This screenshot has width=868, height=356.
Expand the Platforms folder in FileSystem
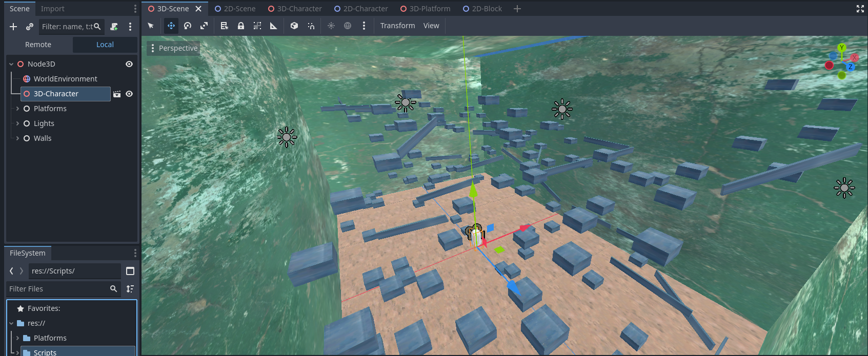(x=17, y=338)
